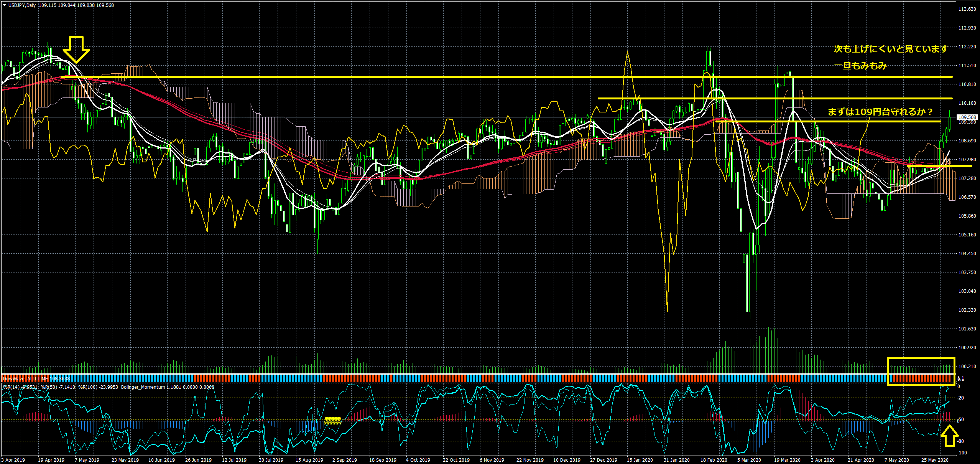Click the 113.630 price scale label
The image size is (980, 464).
(967, 9)
